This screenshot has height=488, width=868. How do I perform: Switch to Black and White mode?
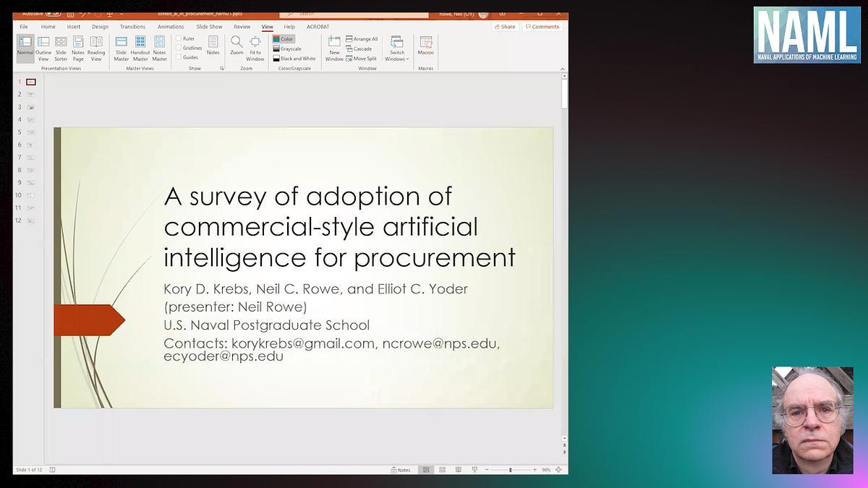tap(294, 59)
